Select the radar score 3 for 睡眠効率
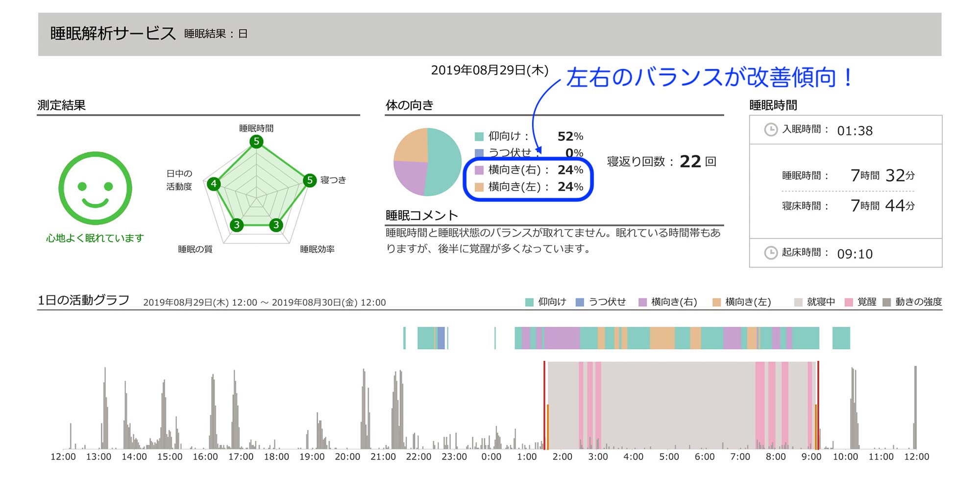 point(276,225)
